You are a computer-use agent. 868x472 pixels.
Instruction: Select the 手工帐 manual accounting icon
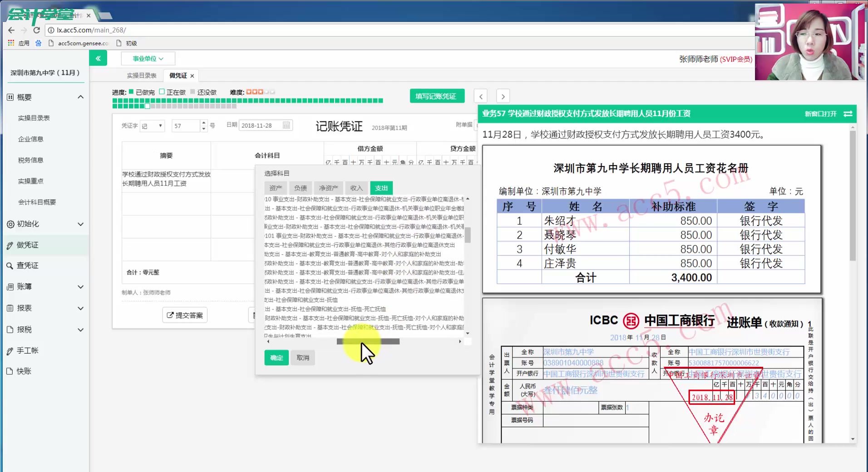point(10,350)
